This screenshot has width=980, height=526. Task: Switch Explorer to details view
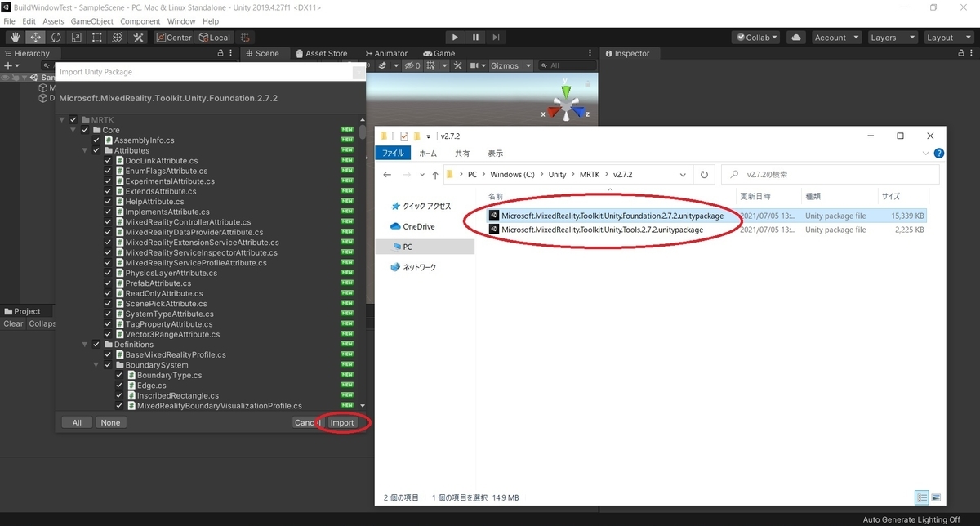click(x=922, y=497)
